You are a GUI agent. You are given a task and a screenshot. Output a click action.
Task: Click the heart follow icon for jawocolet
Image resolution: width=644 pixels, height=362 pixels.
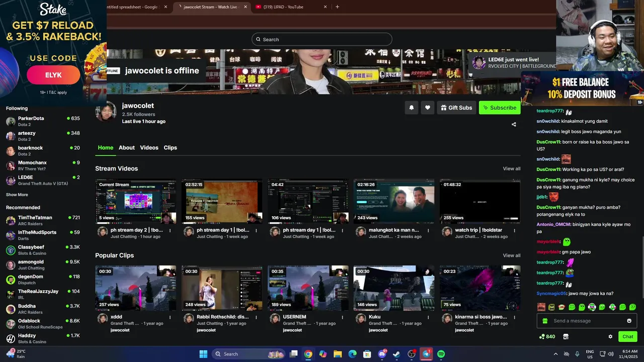pos(428,108)
